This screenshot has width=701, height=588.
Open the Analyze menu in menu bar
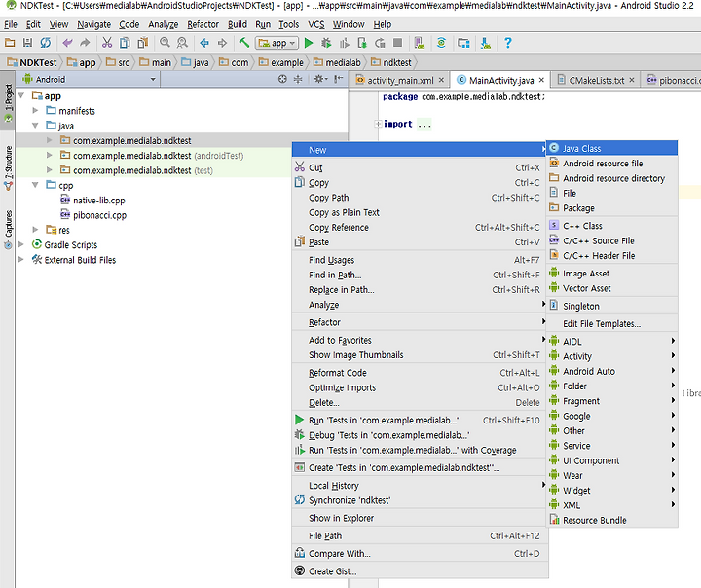(164, 24)
